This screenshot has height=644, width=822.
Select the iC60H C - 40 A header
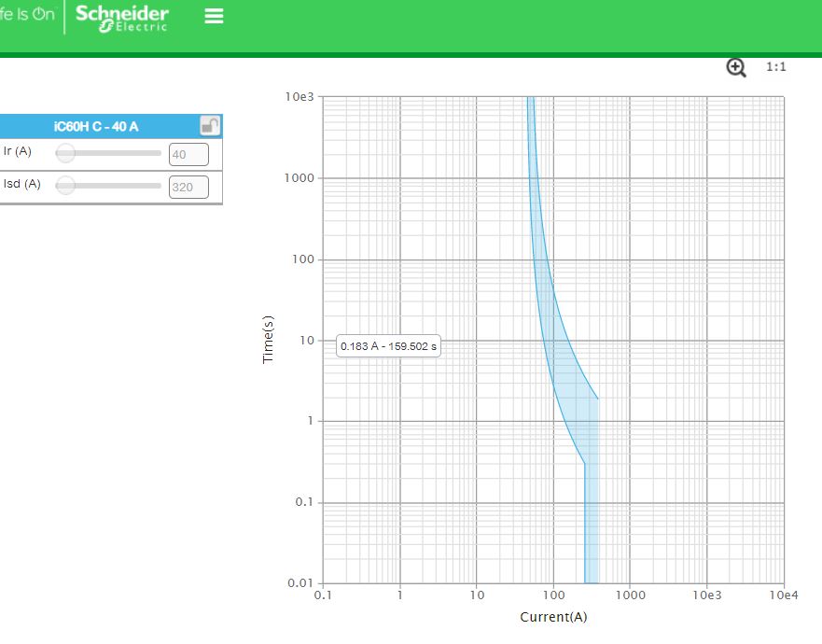[96, 126]
